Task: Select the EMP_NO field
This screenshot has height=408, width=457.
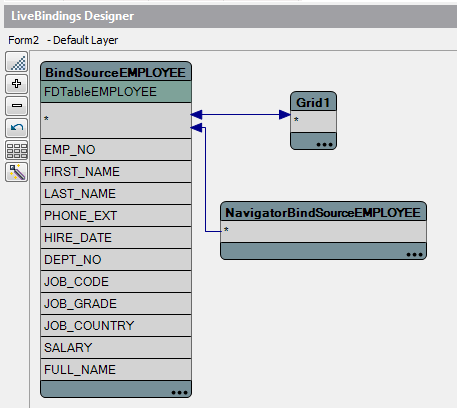Action: coord(116,150)
